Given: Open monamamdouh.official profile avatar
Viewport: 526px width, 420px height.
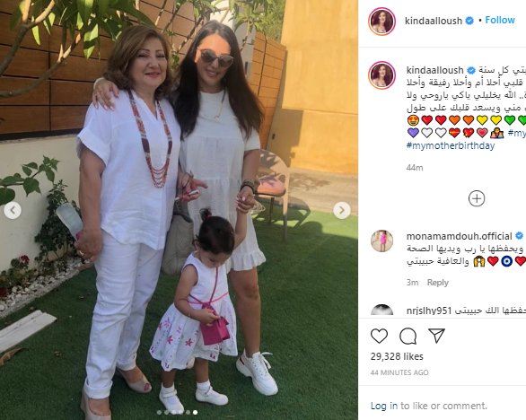Looking at the screenshot, I should pyautogui.click(x=381, y=241).
